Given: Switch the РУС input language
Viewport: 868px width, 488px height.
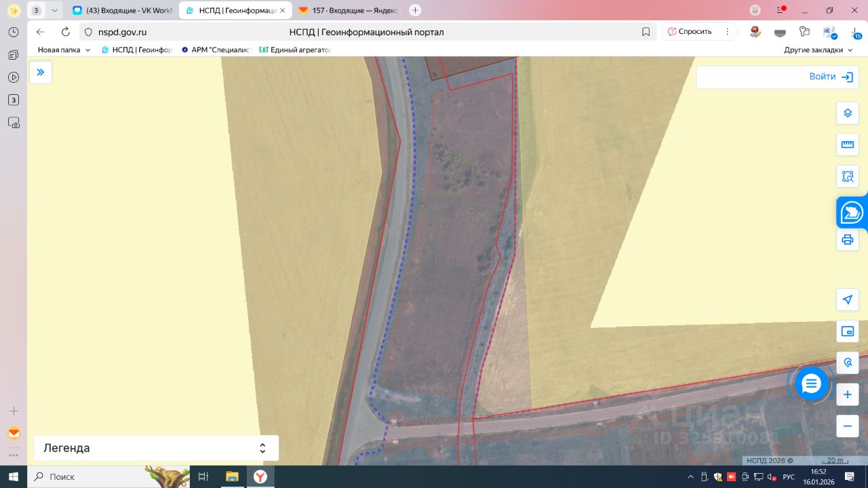Looking at the screenshot, I should (x=789, y=476).
